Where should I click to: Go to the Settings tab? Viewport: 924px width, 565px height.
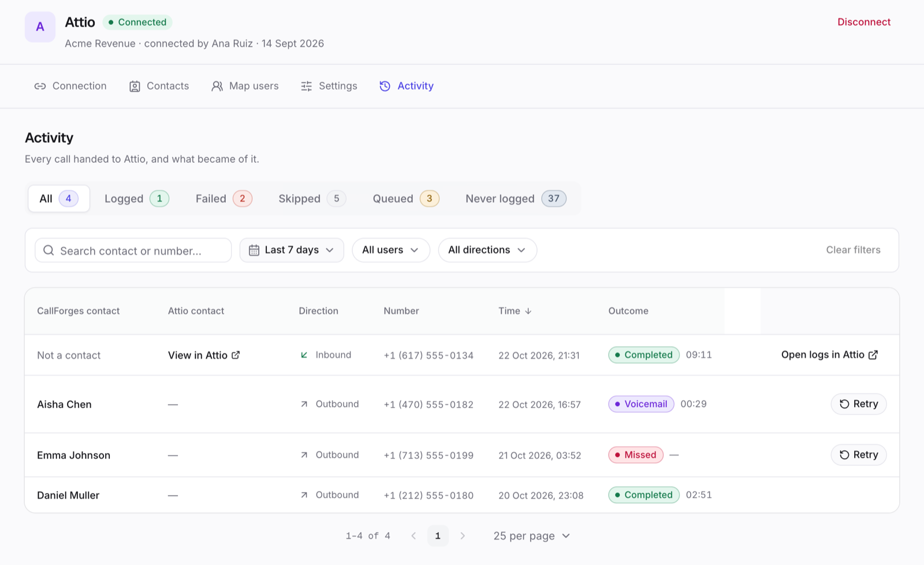pos(329,86)
